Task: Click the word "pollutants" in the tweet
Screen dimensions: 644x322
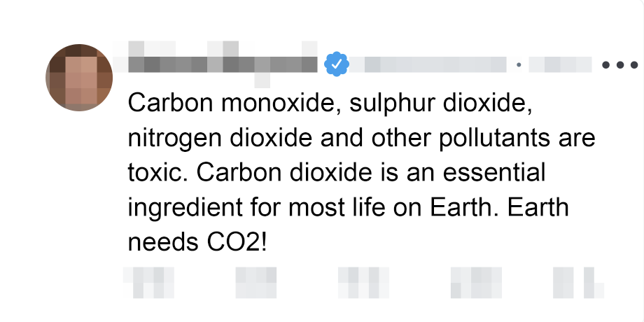Action: [515, 138]
